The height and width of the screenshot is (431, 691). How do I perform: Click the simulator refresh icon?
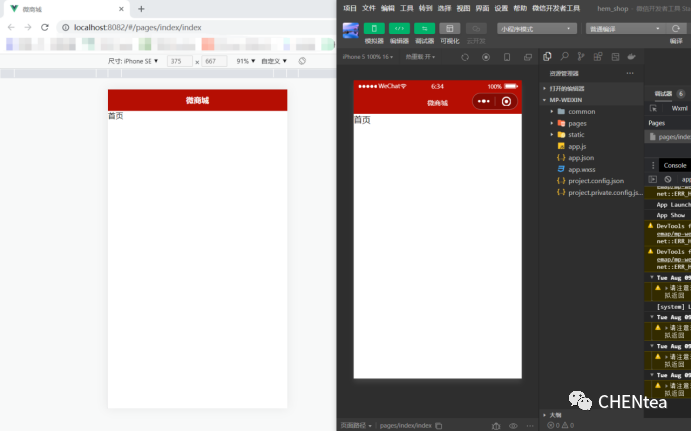tap(465, 57)
